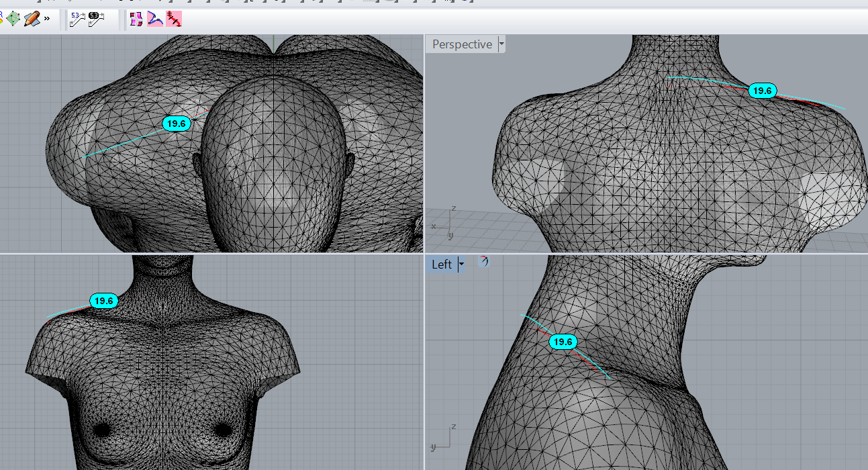The image size is (868, 470).
Task: Open the Perspective viewport dropdown arrow
Action: tap(501, 44)
